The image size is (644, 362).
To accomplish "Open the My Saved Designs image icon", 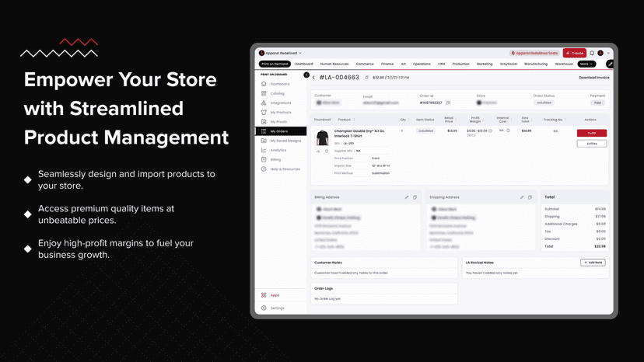I will click(x=264, y=141).
